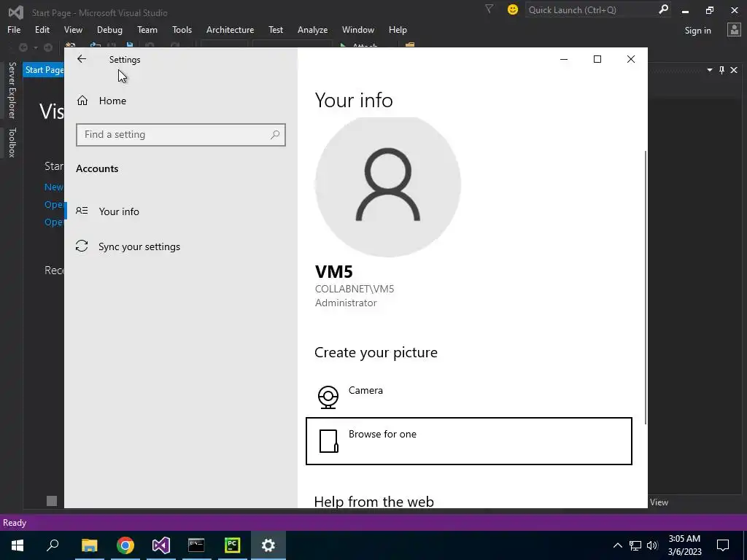Open the Server Explorer side tab
Screen dimensions: 747x560
pyautogui.click(x=12, y=90)
